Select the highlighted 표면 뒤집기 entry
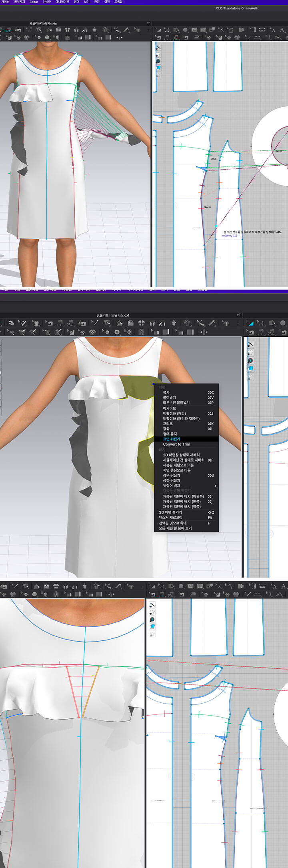Screen dimensions: 288x868 (x=186, y=439)
